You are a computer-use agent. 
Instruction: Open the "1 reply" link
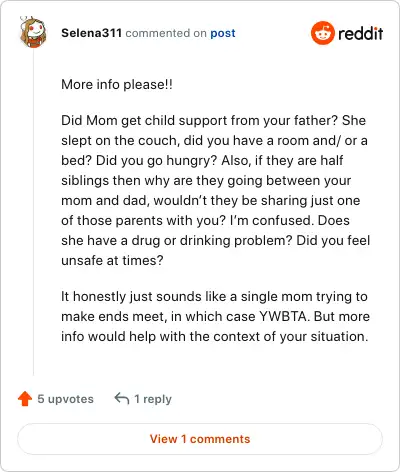(x=153, y=399)
